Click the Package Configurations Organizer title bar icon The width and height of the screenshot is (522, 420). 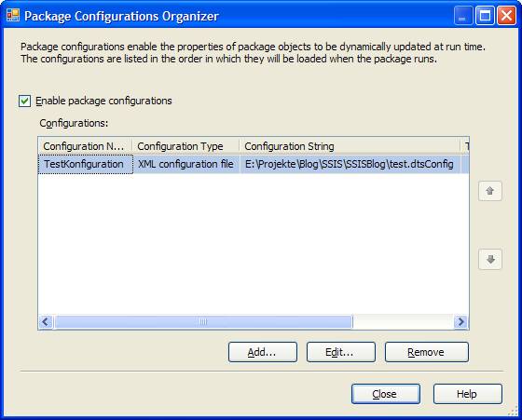[13, 15]
